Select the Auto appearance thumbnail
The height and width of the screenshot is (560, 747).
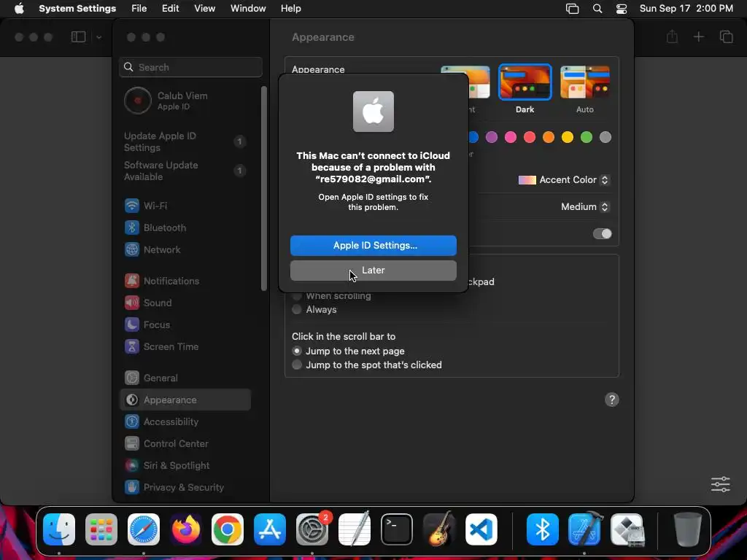click(585, 82)
